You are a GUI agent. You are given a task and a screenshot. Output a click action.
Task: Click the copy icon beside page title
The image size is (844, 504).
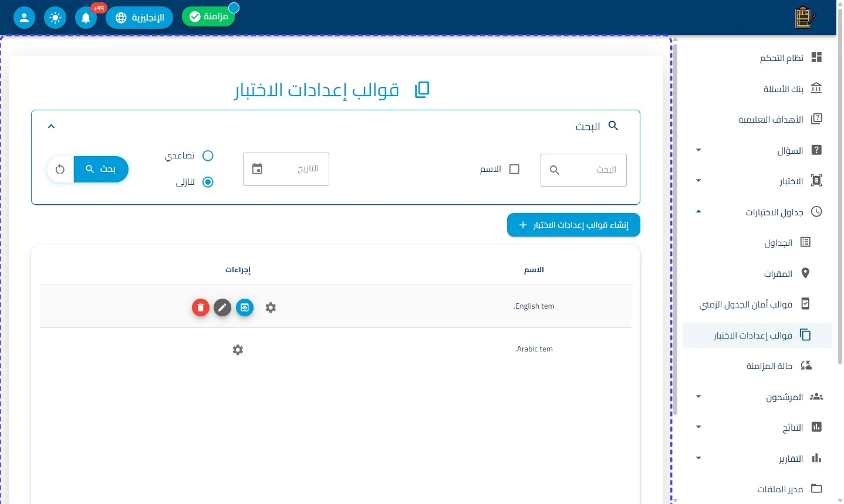[x=422, y=90]
